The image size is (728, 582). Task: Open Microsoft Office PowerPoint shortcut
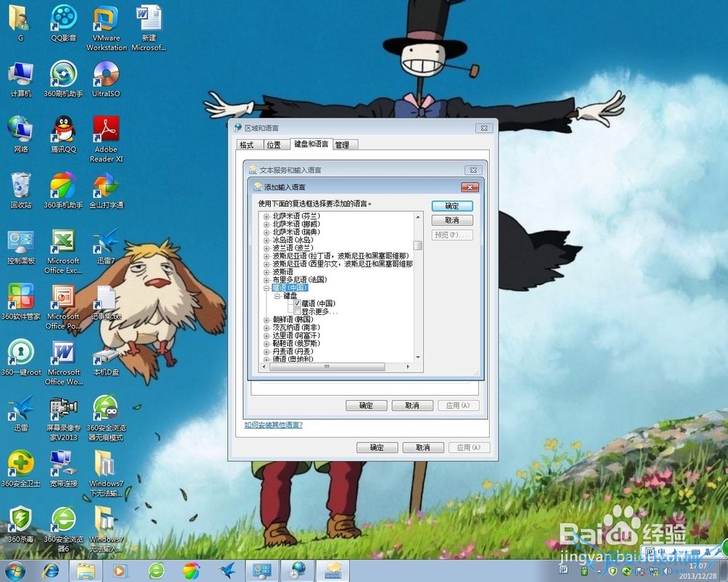(63, 306)
